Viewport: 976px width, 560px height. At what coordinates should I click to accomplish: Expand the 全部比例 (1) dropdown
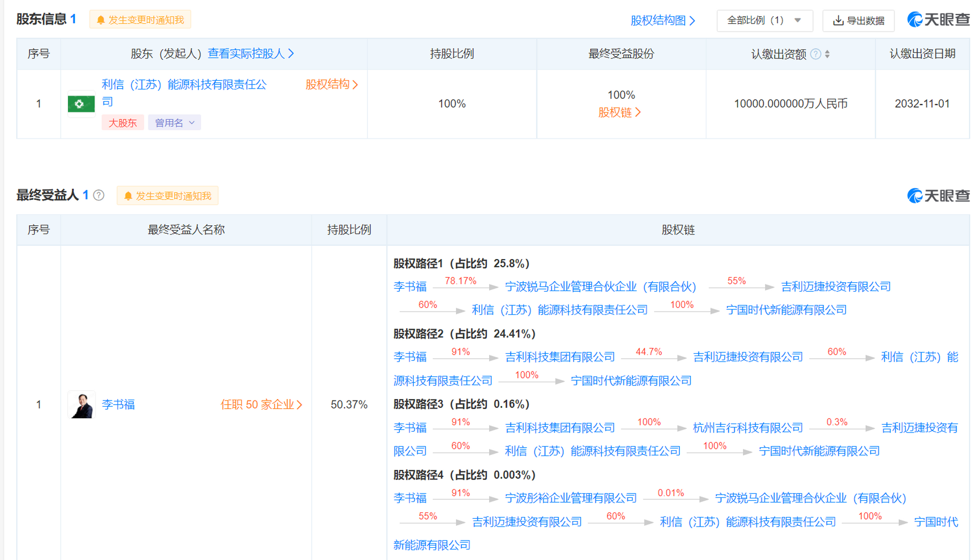[x=765, y=21]
